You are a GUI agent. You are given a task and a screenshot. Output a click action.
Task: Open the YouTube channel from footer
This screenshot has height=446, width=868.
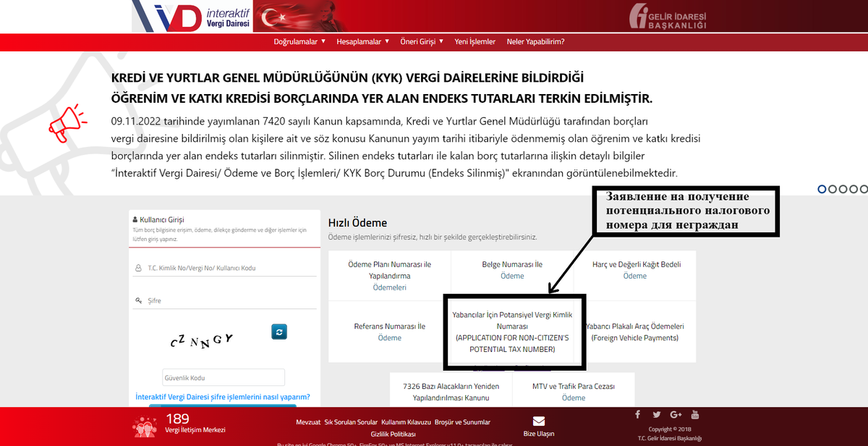[695, 414]
